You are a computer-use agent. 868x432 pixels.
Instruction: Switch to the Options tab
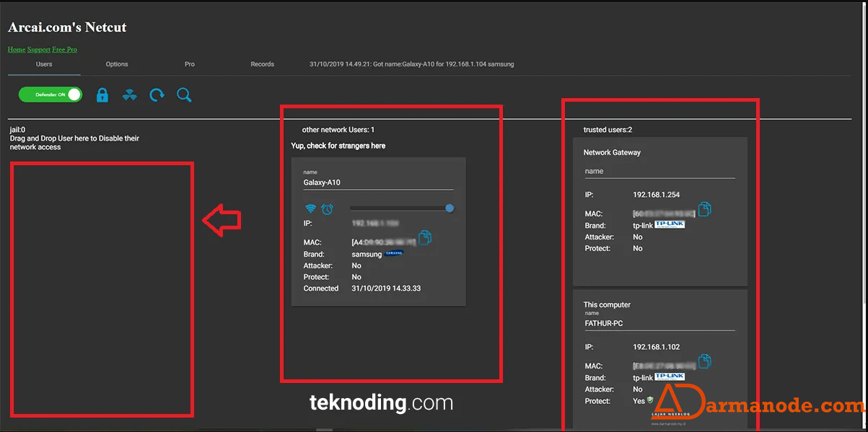click(117, 64)
